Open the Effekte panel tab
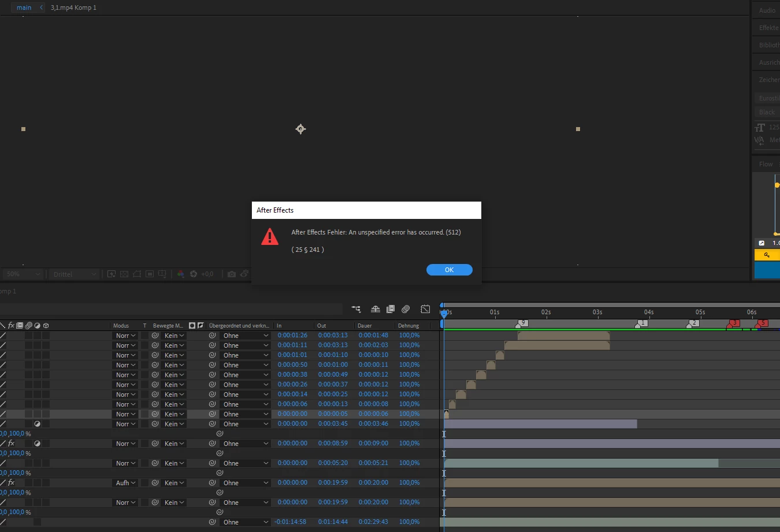The height and width of the screenshot is (532, 780). (x=768, y=28)
